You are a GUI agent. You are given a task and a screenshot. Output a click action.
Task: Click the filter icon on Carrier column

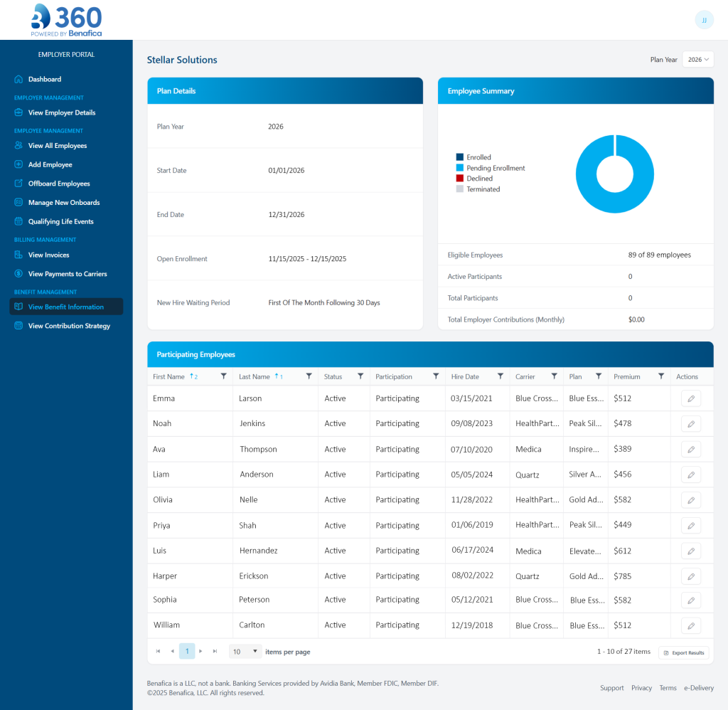pyautogui.click(x=554, y=376)
